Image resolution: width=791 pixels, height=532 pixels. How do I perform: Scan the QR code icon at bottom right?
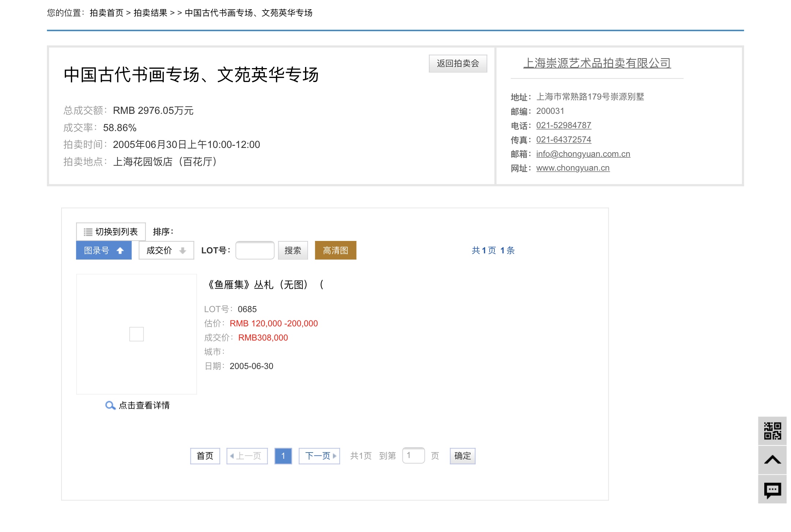pyautogui.click(x=772, y=431)
